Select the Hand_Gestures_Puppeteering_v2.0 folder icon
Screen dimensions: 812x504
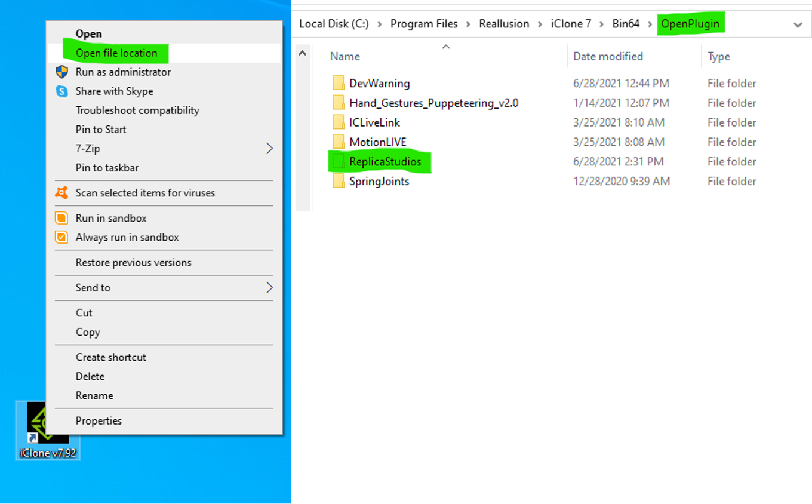click(x=339, y=103)
